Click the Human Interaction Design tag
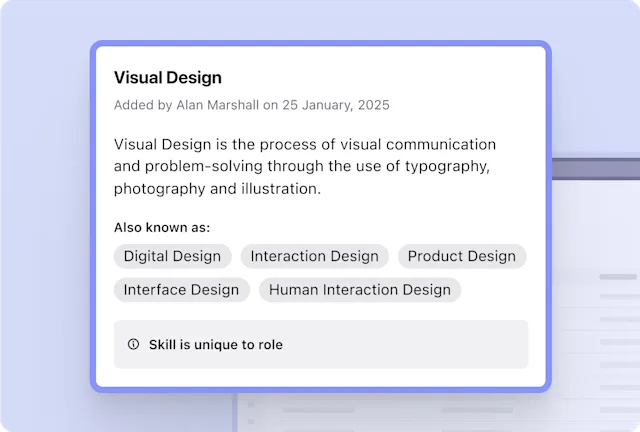Screen dimensions: 640x432 (360, 290)
